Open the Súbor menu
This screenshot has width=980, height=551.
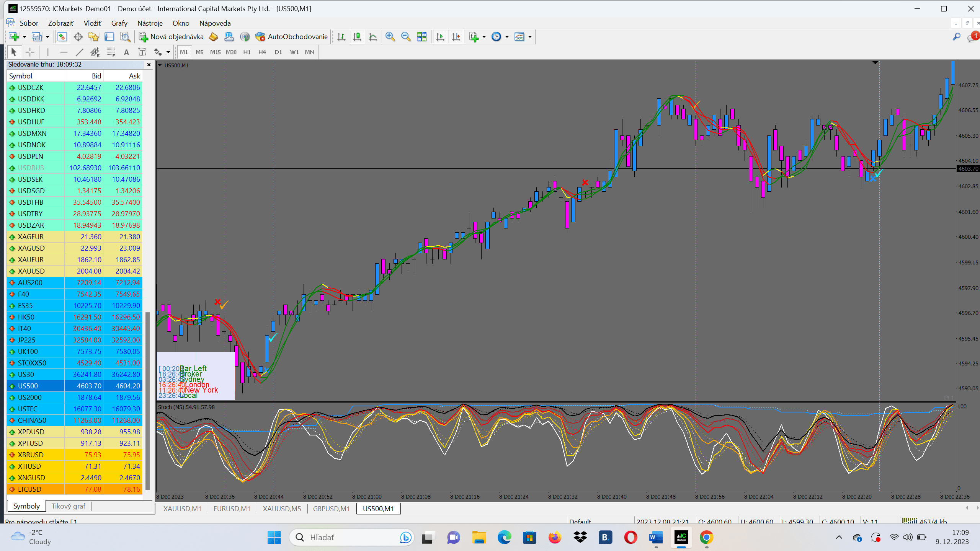coord(29,23)
